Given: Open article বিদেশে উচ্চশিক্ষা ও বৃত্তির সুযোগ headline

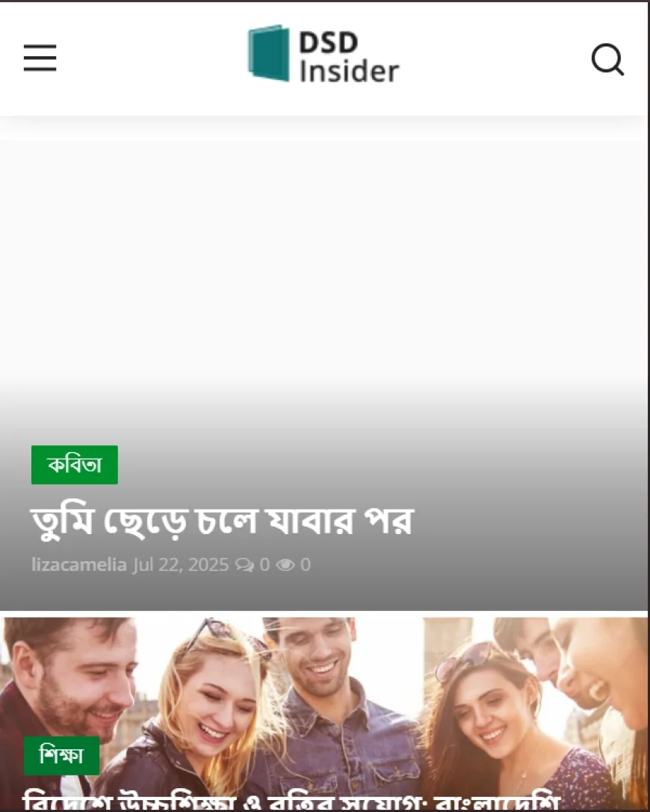Looking at the screenshot, I should pos(291,801).
